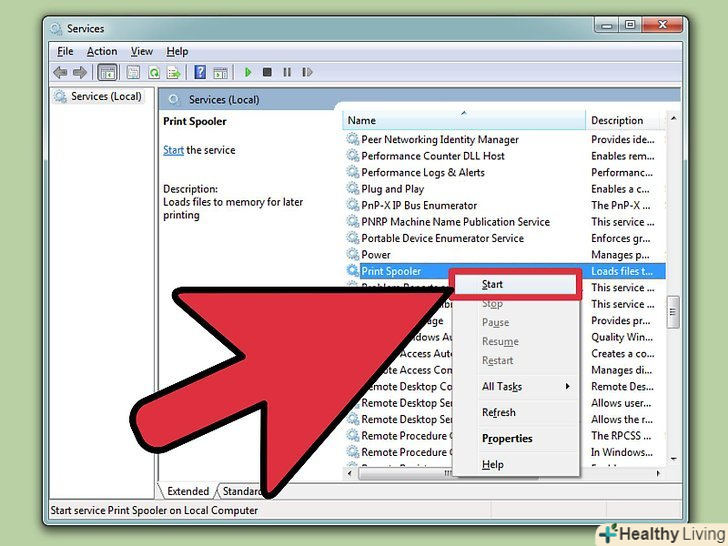Click the scroll up arrow of services list
This screenshot has width=728, height=546.
click(673, 119)
